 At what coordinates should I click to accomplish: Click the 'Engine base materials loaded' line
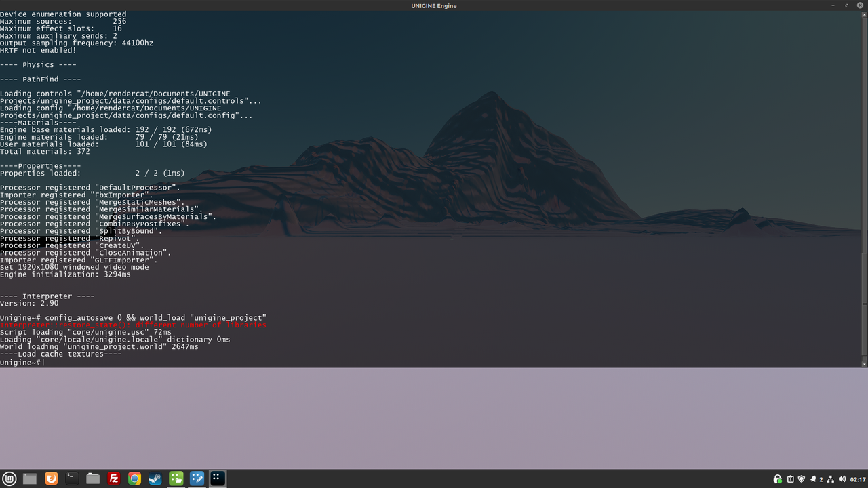(x=106, y=129)
